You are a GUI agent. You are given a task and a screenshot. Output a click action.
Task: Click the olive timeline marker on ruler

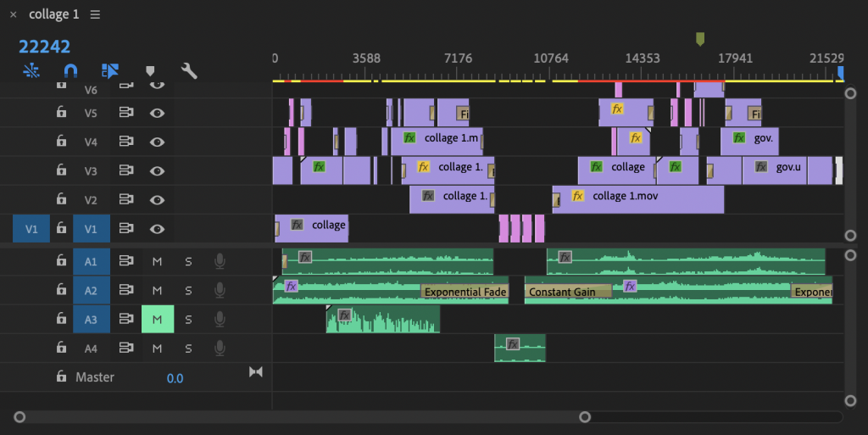pos(699,39)
